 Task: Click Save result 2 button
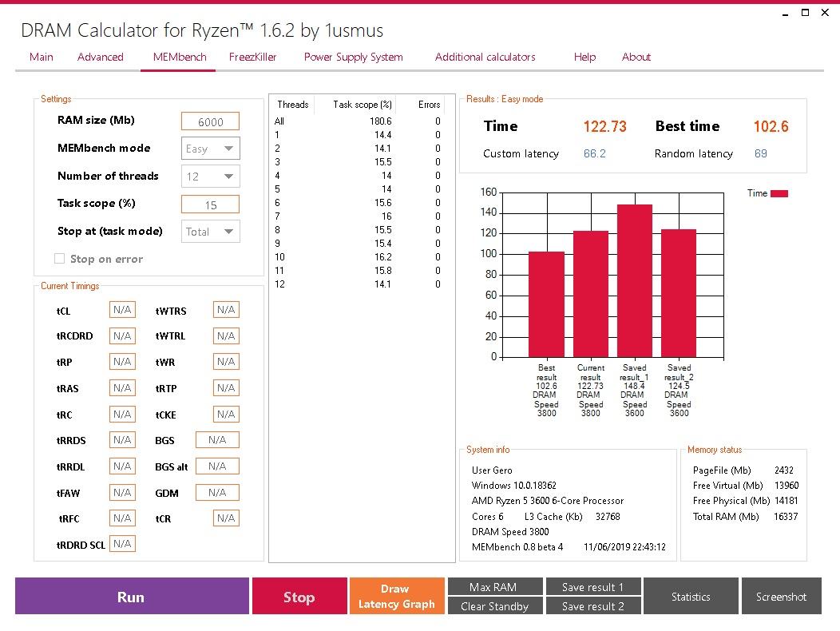pos(593,605)
